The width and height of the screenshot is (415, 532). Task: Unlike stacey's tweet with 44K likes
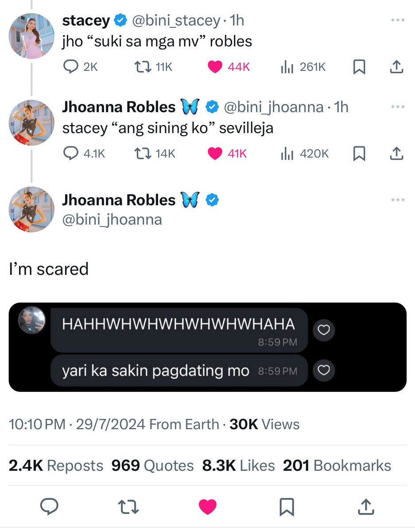click(x=229, y=66)
